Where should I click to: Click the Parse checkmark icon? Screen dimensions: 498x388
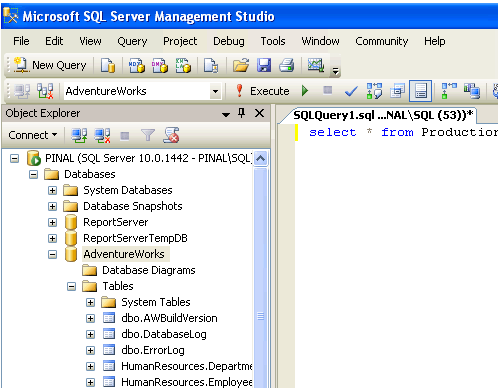pyautogui.click(x=351, y=91)
